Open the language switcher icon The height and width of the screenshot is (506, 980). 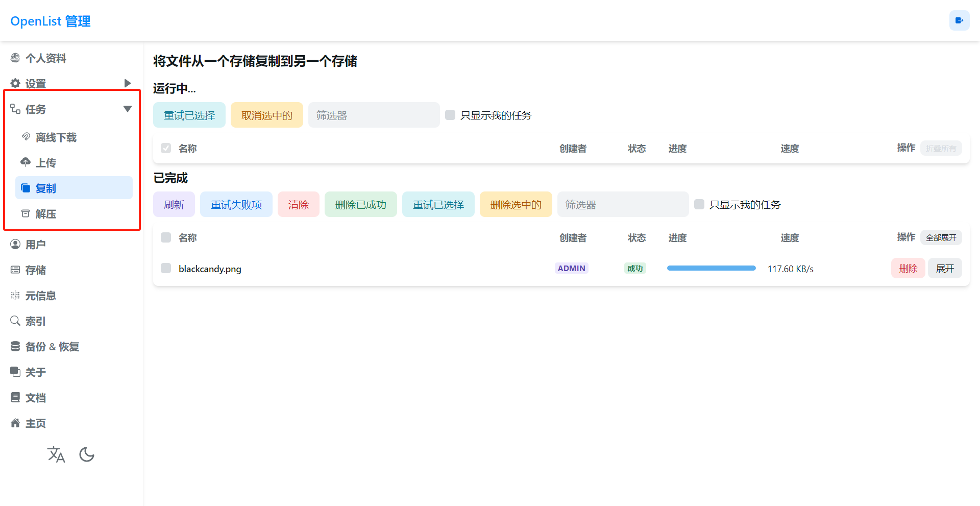(56, 454)
